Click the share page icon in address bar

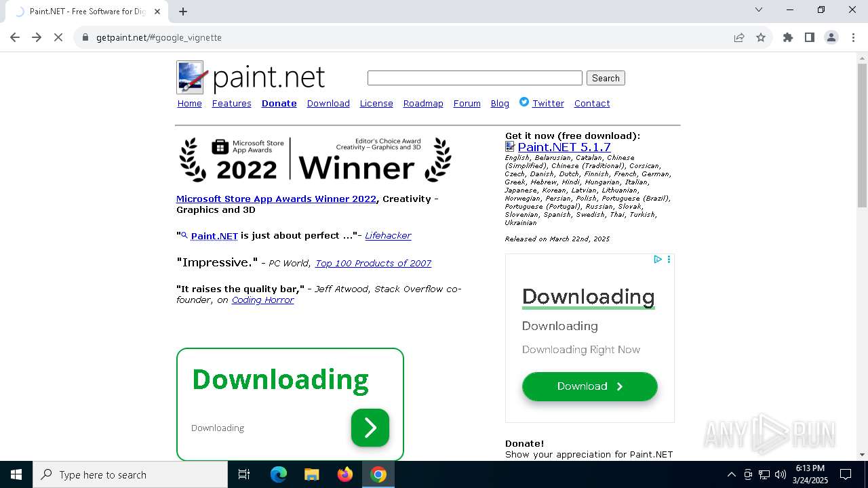[739, 37]
